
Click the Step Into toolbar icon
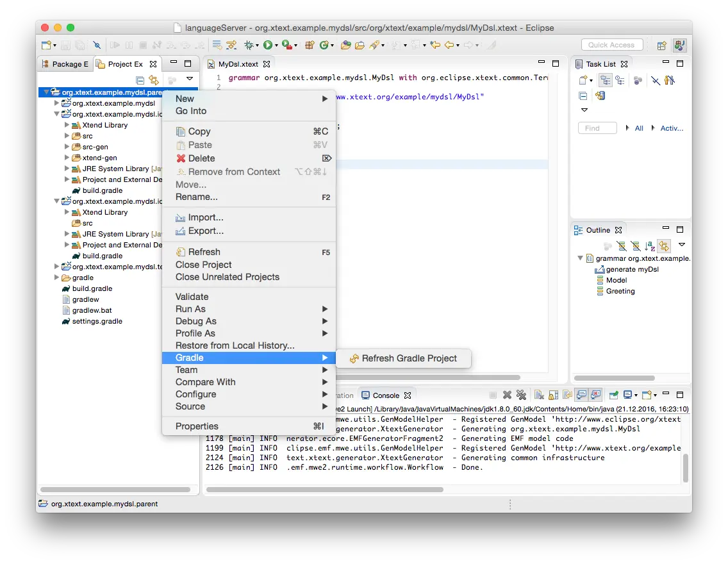pyautogui.click(x=171, y=45)
